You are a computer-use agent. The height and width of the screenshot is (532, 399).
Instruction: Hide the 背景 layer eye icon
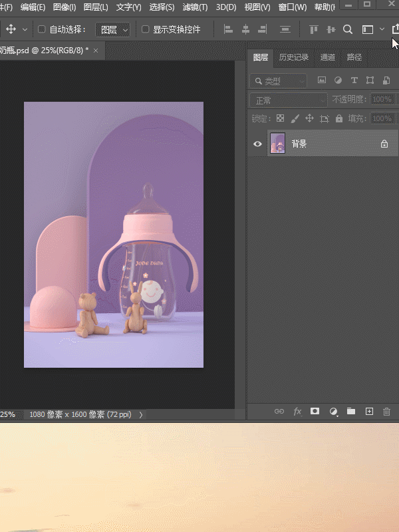(257, 144)
